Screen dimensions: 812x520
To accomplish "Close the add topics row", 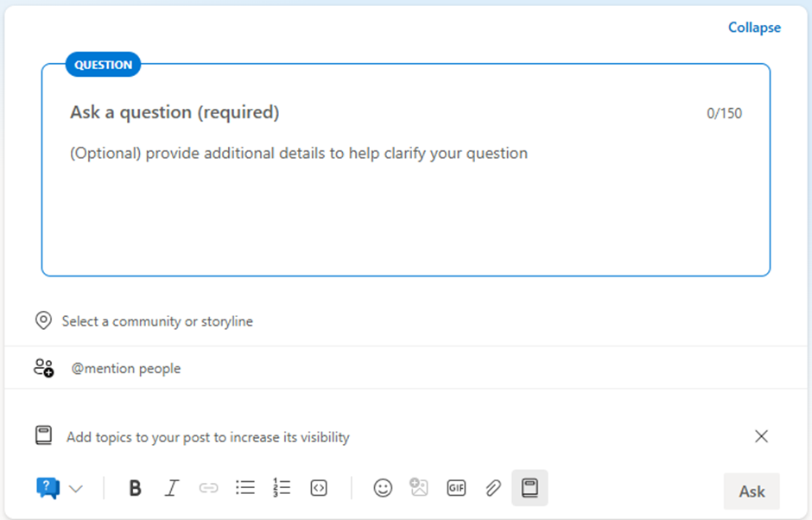I will 761,436.
